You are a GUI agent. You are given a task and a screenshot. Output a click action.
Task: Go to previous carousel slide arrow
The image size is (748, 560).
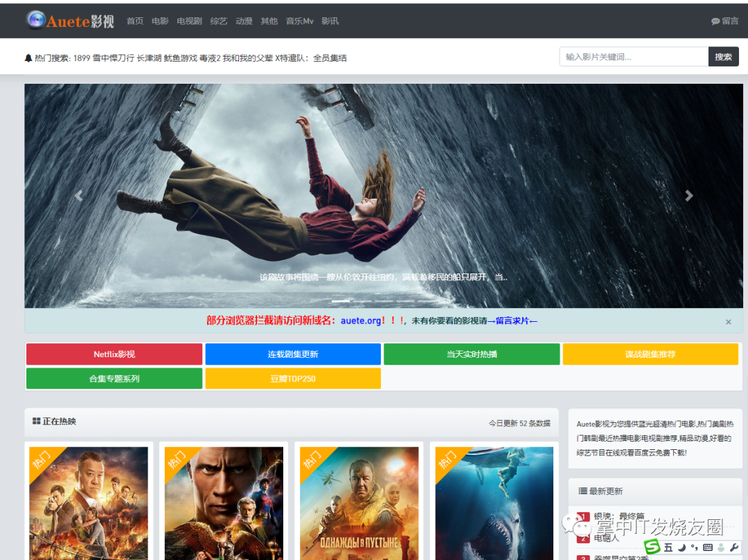(79, 195)
